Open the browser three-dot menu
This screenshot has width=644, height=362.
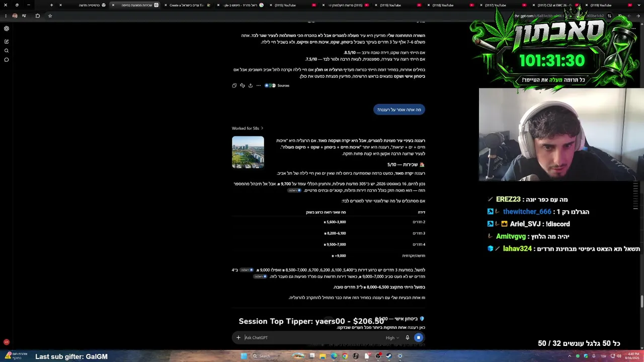tap(6, 16)
